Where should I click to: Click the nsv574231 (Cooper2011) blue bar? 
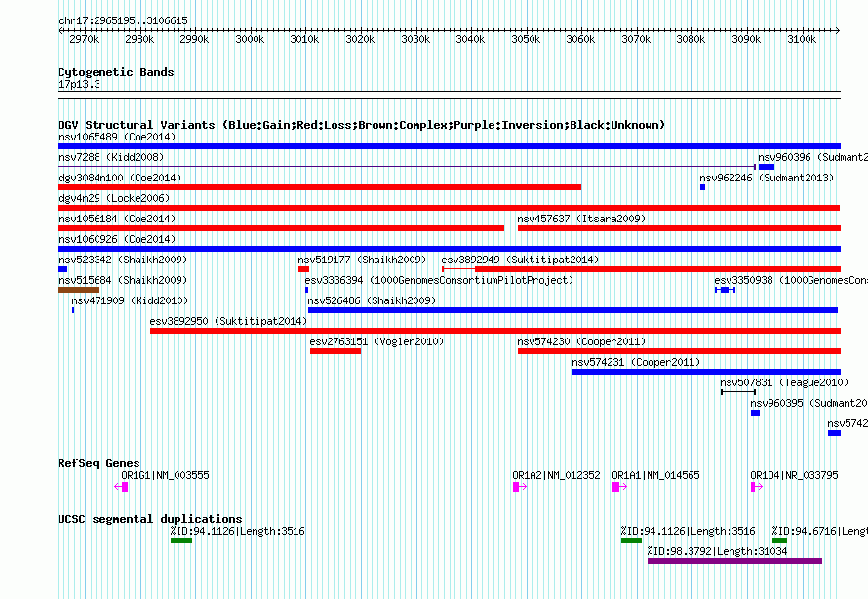[x=706, y=372]
